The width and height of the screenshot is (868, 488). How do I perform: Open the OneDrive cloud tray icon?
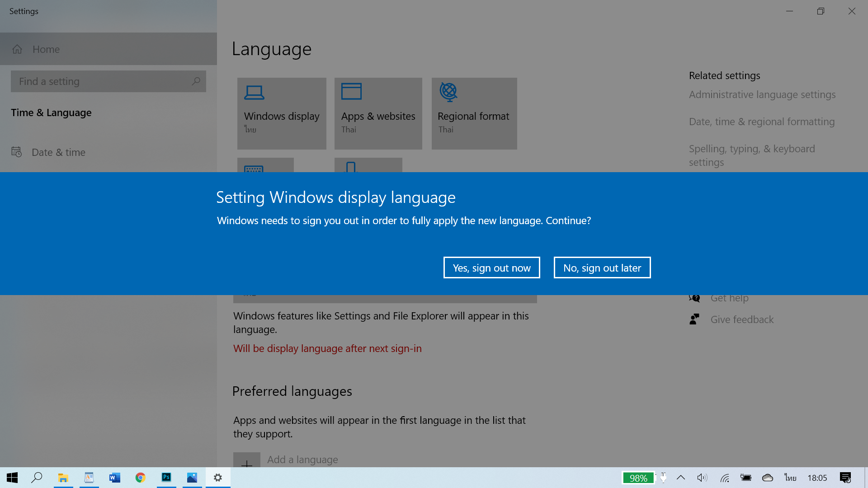point(768,478)
